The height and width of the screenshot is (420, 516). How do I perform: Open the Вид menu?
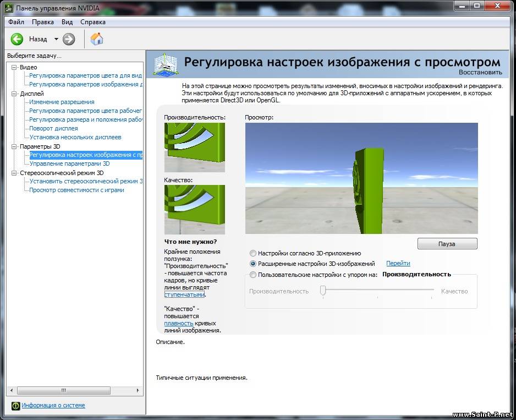coord(67,22)
